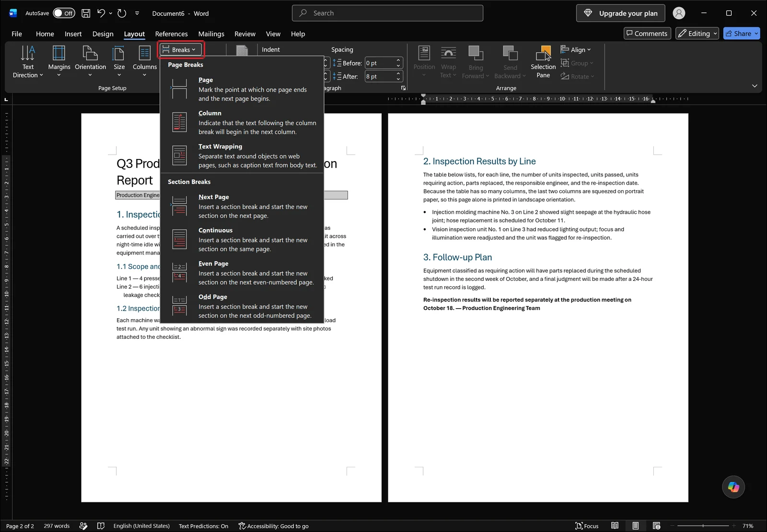Image resolution: width=767 pixels, height=532 pixels.
Task: Click the Next Page section break icon
Action: pyautogui.click(x=179, y=206)
